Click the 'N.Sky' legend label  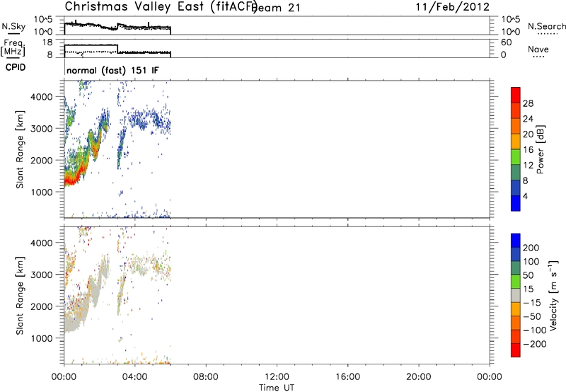point(13,27)
